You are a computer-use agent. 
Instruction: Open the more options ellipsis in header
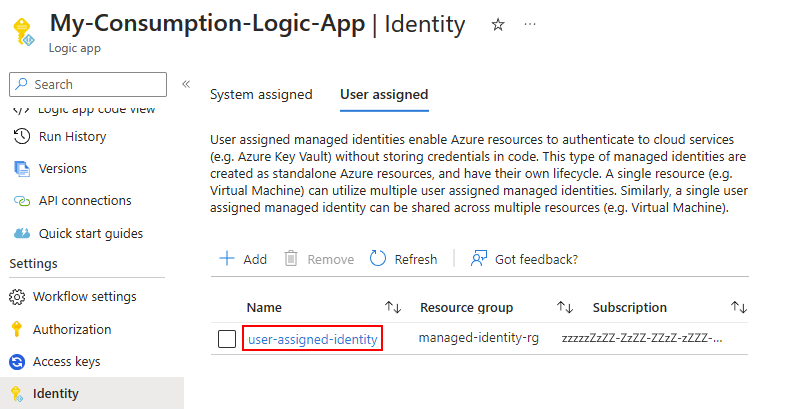530,24
